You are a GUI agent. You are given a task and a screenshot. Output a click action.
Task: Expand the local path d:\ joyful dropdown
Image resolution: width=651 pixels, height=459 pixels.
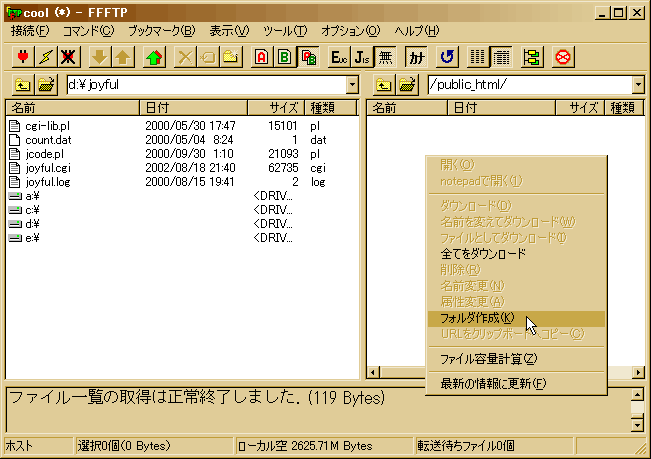coord(351,86)
